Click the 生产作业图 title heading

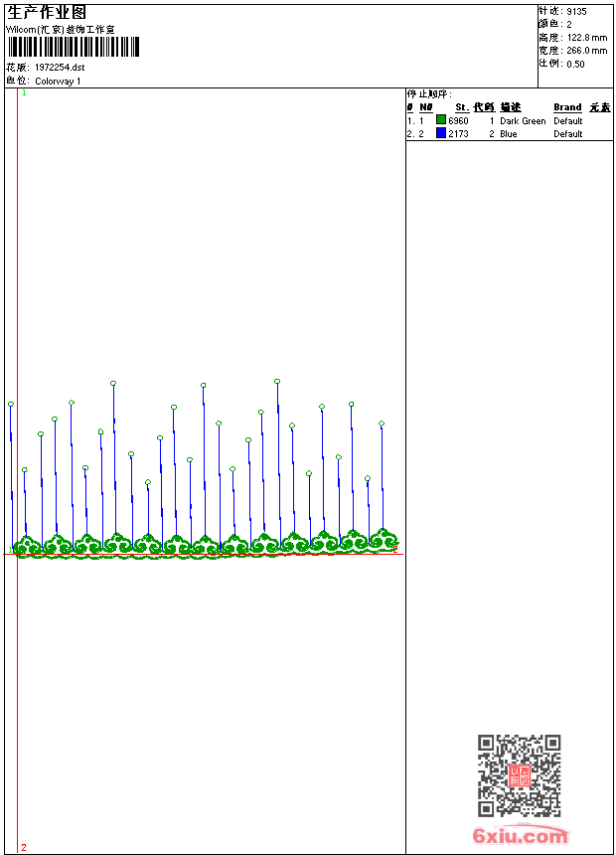click(x=47, y=13)
